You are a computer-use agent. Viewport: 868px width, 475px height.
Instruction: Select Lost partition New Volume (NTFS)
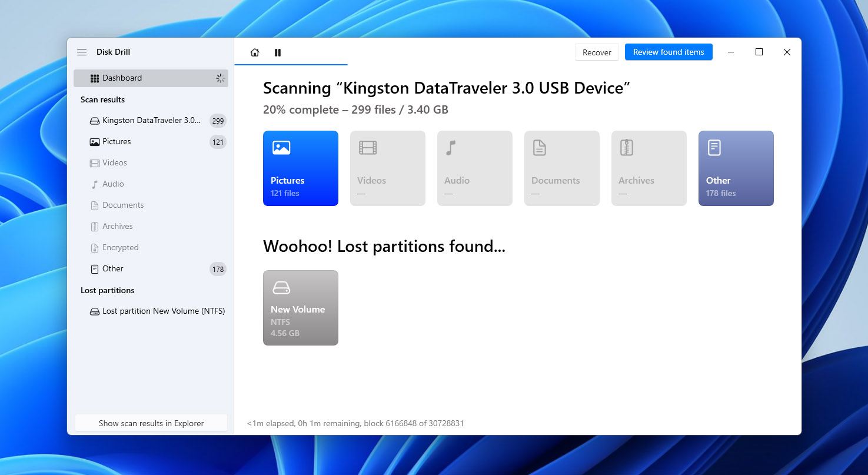151,311
